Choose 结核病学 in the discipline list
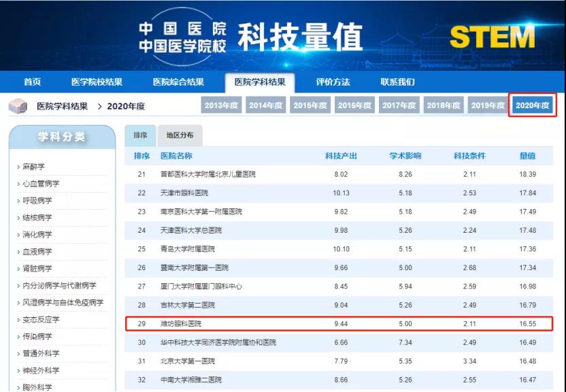Viewport: 566px width, 392px height. click(x=37, y=218)
